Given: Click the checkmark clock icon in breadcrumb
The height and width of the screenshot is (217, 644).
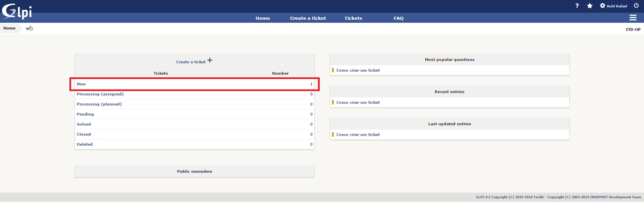Looking at the screenshot, I should click(x=29, y=28).
